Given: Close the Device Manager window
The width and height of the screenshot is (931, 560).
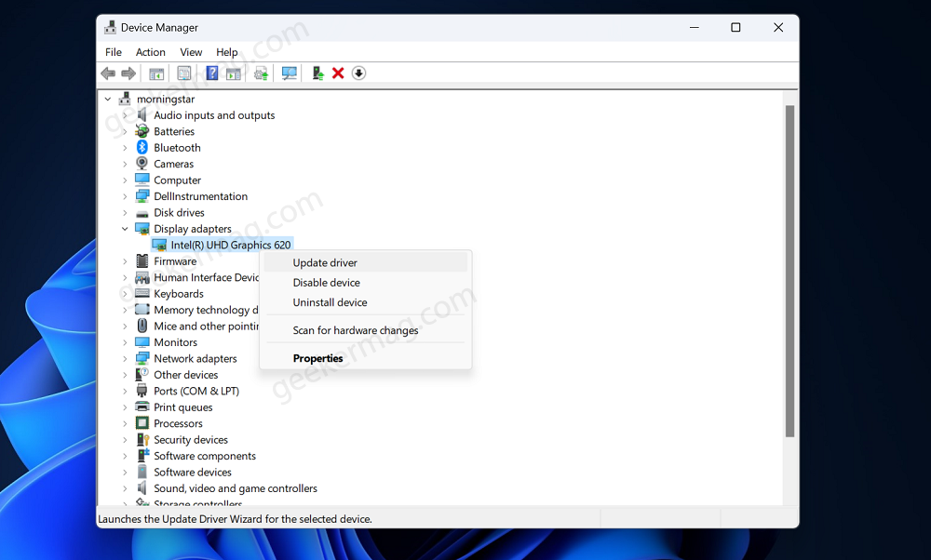Looking at the screenshot, I should point(778,27).
